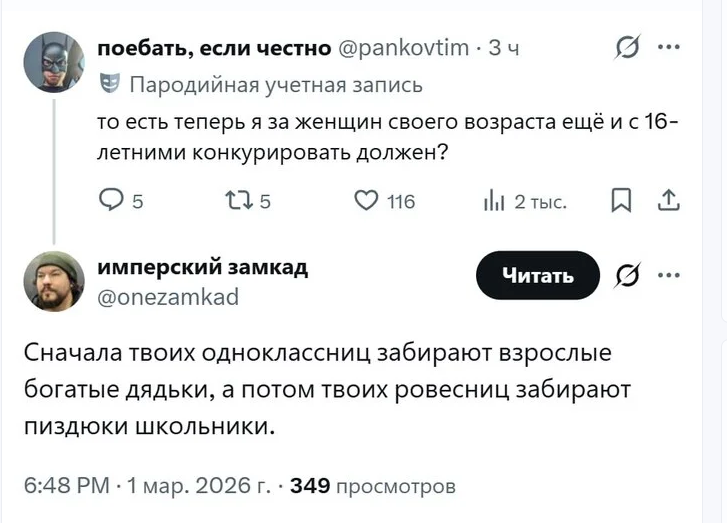Click the parody account mask icon
This screenshot has width=727, height=523.
(x=110, y=84)
